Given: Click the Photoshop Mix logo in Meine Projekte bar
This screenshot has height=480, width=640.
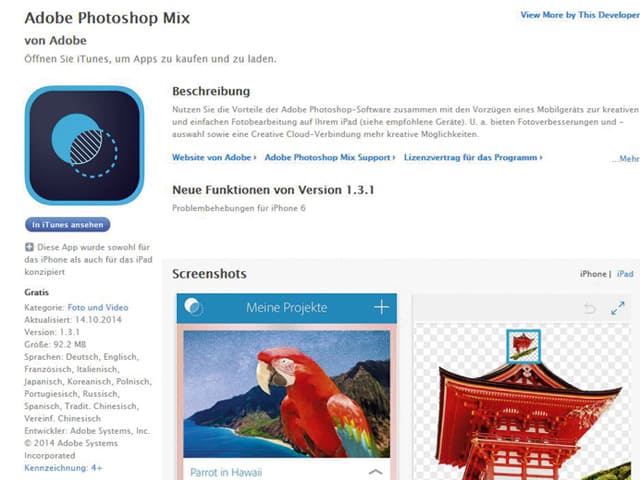Looking at the screenshot, I should tap(193, 307).
